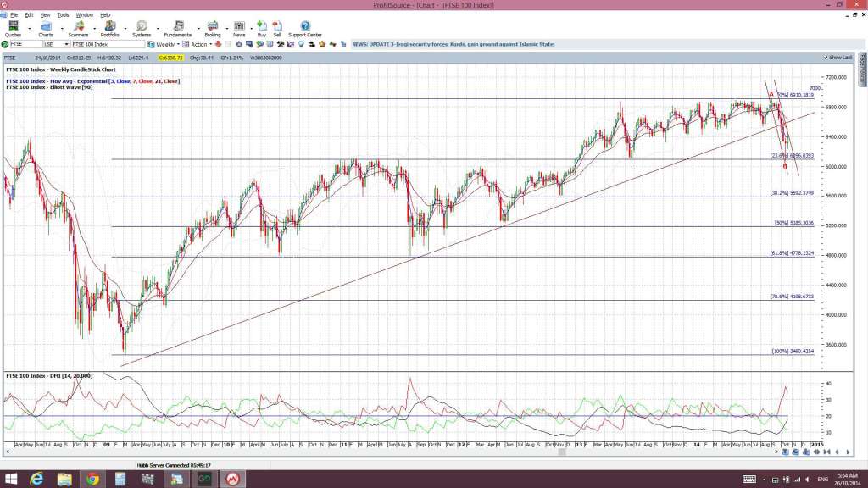Click the volume speaker tray icon
Screen dimensions: 868x488
[x=808, y=480]
